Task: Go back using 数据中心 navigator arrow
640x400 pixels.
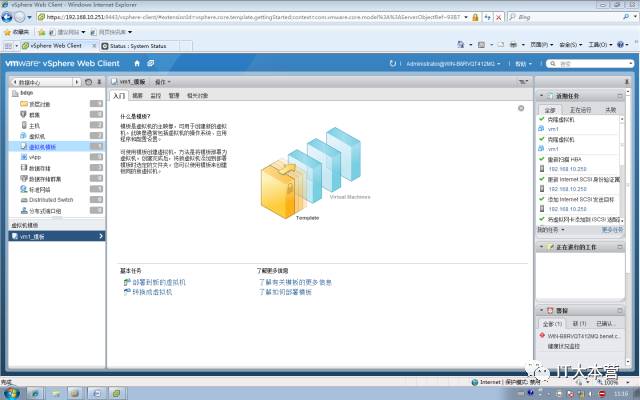Action: (15, 82)
